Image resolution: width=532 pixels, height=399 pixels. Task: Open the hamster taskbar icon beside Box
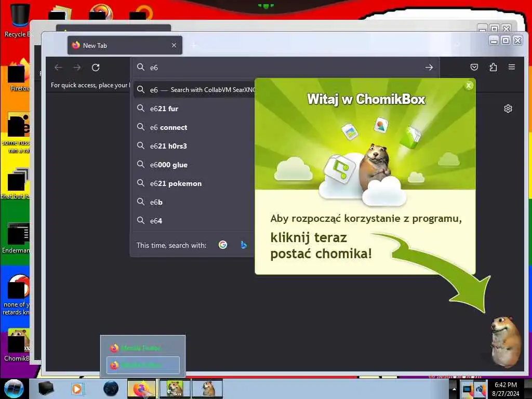pyautogui.click(x=208, y=389)
